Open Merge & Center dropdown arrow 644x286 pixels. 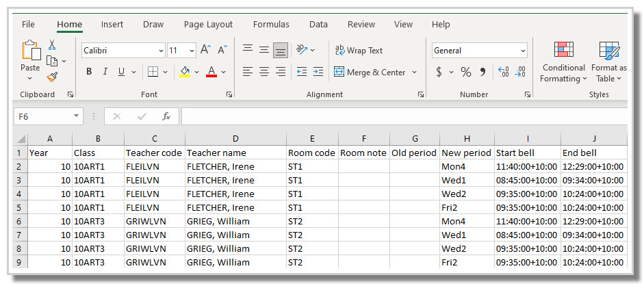click(x=414, y=73)
